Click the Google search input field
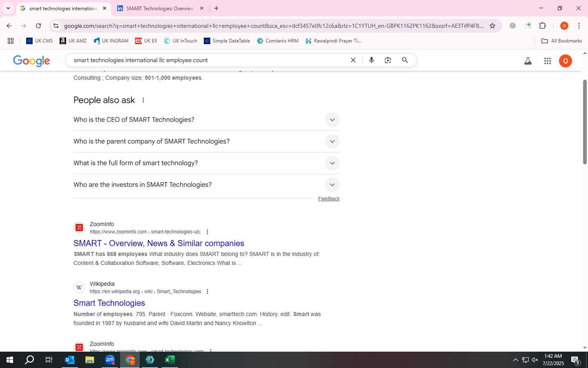Image resolution: width=588 pixels, height=368 pixels. tap(208, 60)
